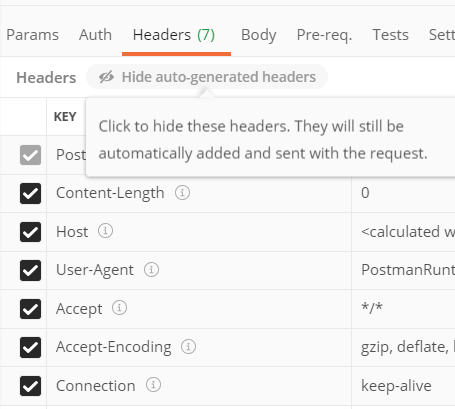Uncheck the Accept header checkbox

(x=30, y=309)
